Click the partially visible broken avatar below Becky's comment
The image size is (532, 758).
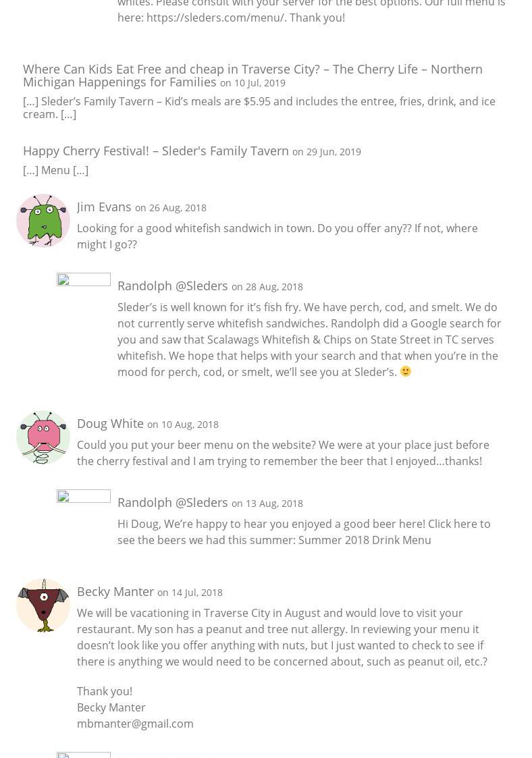coord(83,755)
